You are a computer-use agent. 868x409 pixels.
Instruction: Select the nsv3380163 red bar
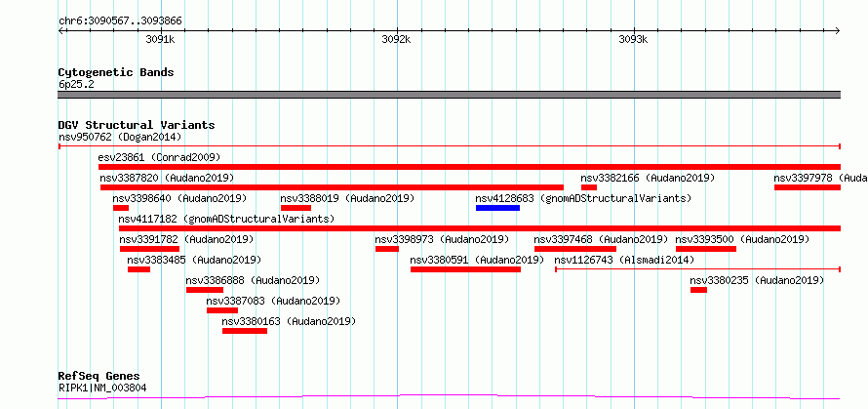click(245, 331)
